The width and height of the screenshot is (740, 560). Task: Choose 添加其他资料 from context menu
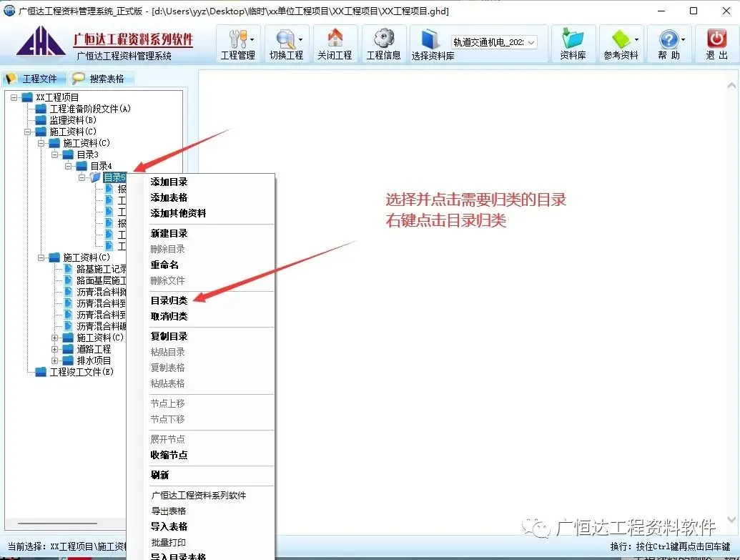(x=179, y=213)
